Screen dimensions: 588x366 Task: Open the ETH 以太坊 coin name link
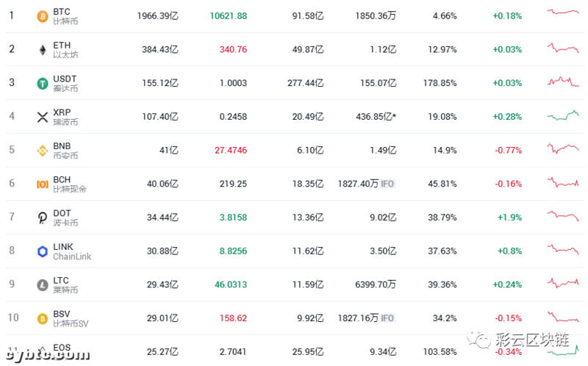tap(65, 49)
